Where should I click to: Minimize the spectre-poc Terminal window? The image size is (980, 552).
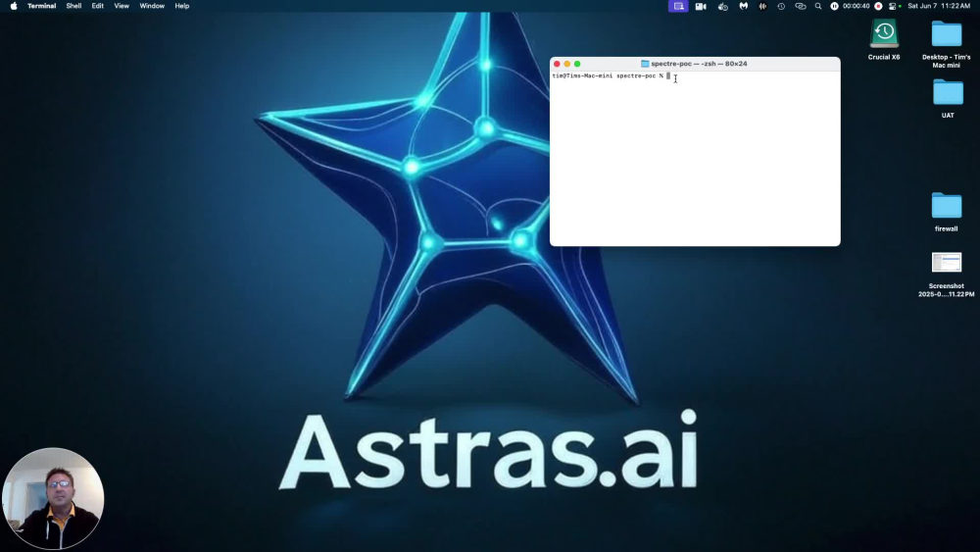coord(566,64)
